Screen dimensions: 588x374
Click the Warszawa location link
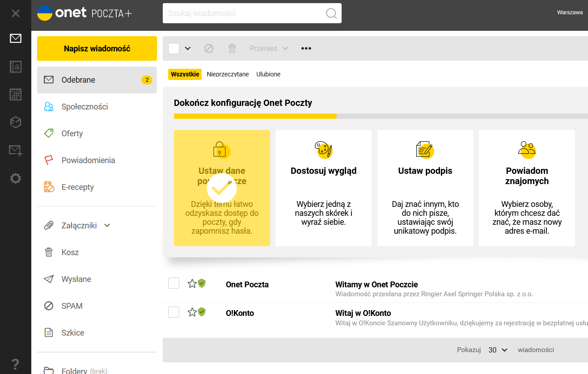[x=570, y=13]
